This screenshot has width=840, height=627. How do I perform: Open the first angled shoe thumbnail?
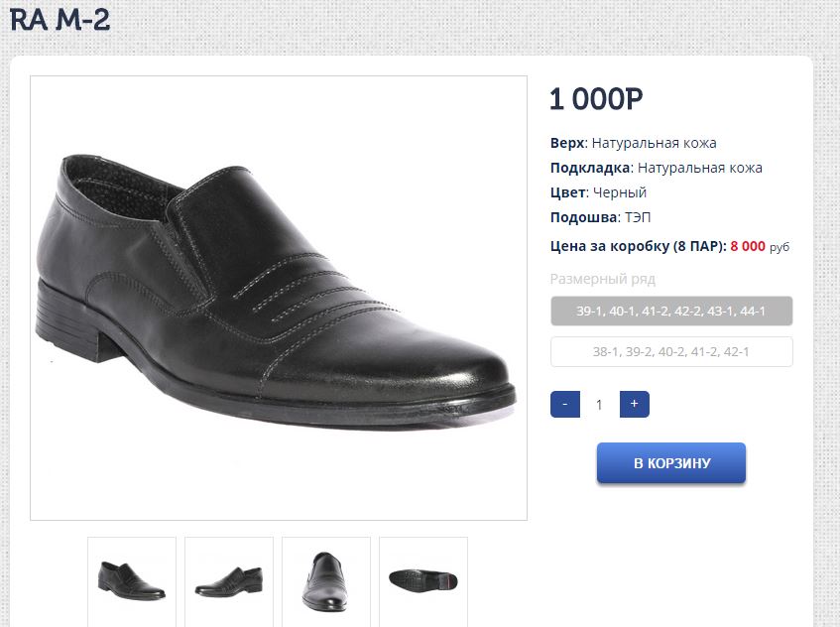click(x=132, y=578)
